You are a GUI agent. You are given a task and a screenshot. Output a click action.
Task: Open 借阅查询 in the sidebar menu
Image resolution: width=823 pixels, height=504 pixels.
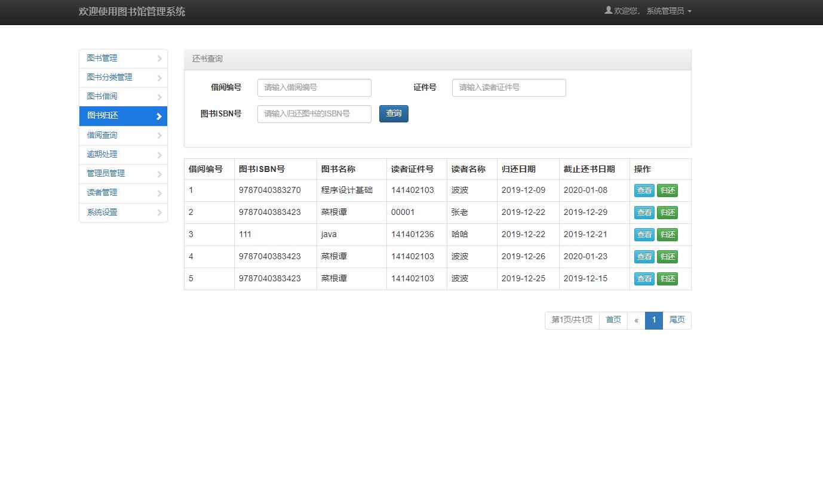coord(102,136)
